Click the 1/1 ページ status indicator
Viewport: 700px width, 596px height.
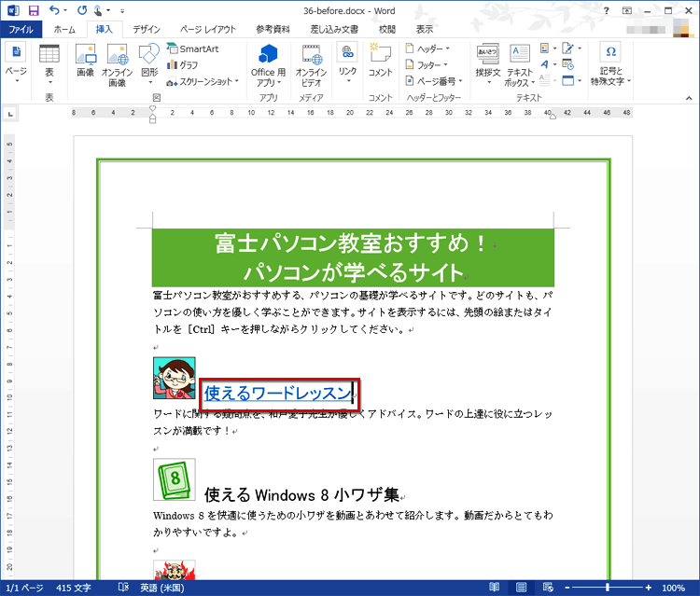click(x=25, y=588)
